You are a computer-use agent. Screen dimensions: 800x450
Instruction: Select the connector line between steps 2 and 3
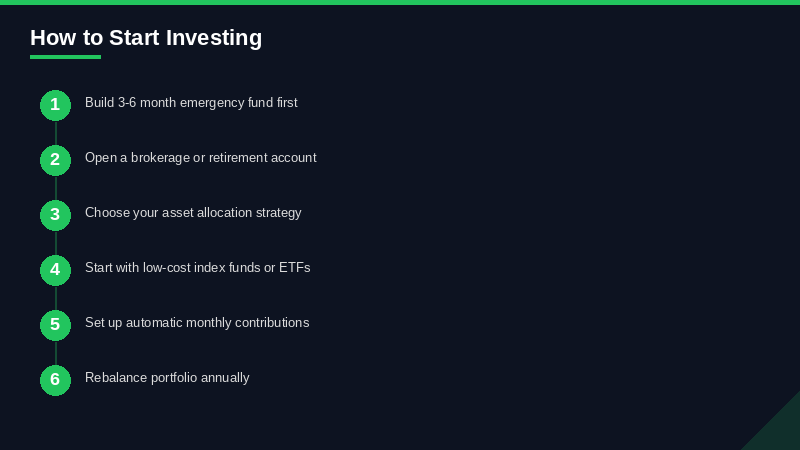coord(55,187)
